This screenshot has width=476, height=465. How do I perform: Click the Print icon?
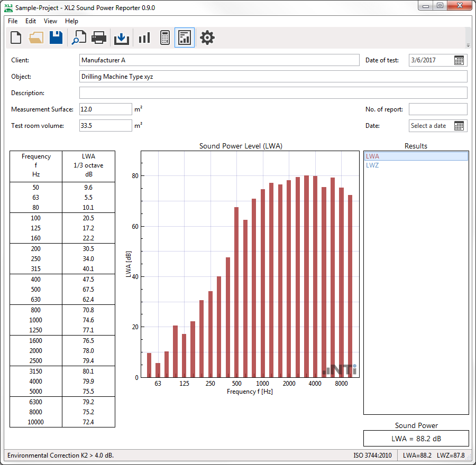point(99,38)
